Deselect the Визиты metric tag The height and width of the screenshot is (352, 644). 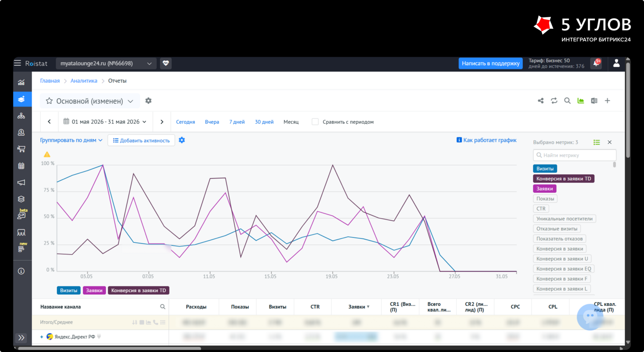click(x=545, y=169)
